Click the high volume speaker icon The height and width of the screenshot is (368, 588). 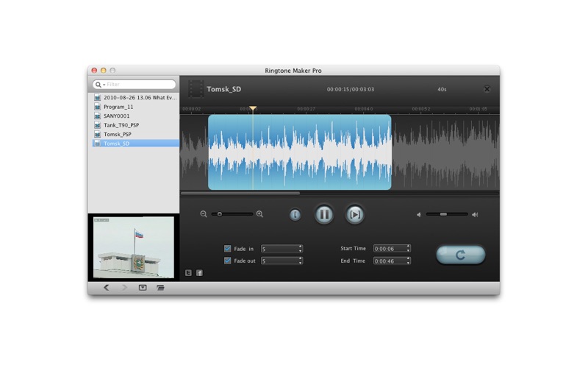coord(475,214)
